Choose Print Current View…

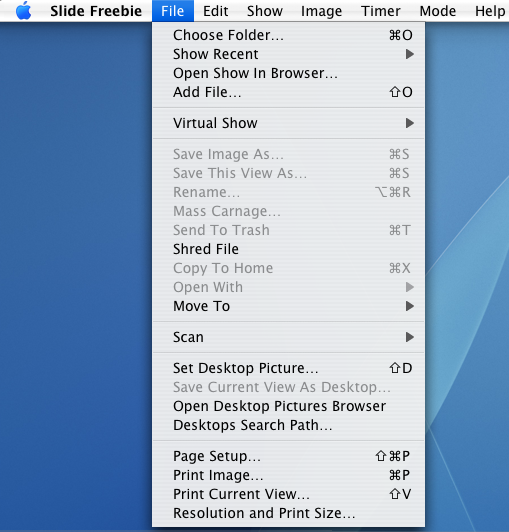pos(288,494)
